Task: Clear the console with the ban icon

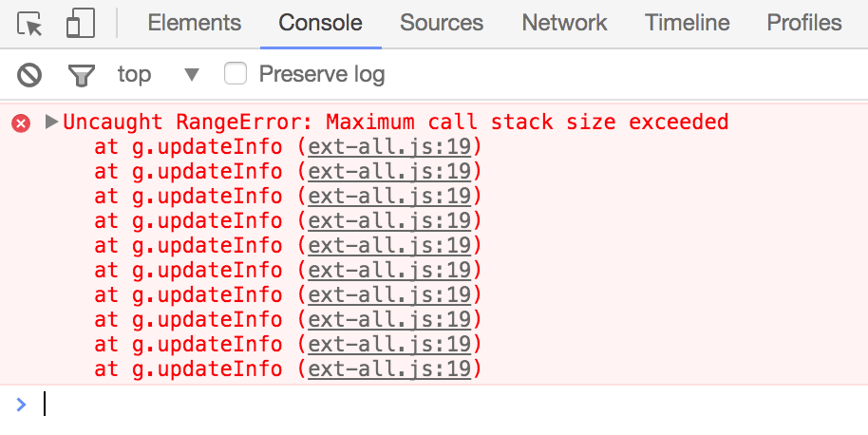Action: pos(29,75)
